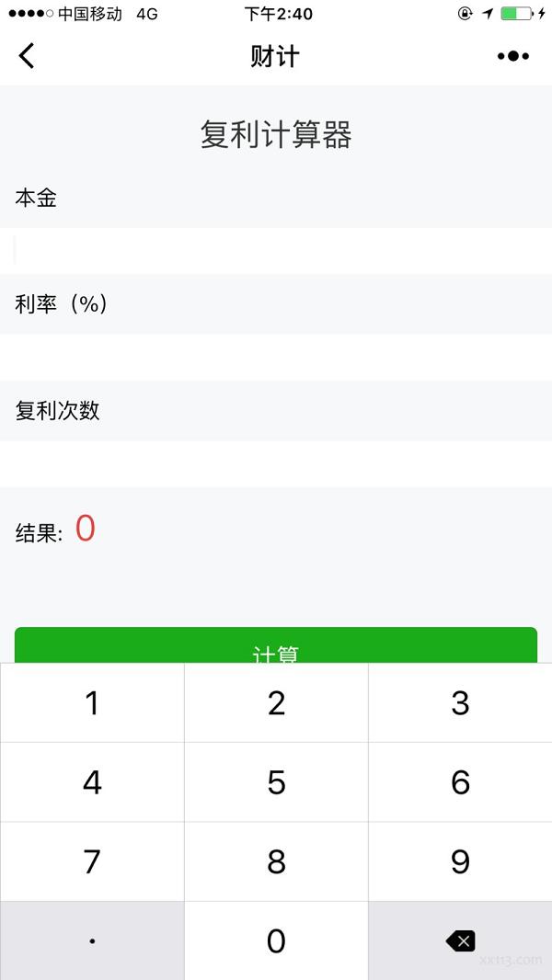
Task: Tap the 财计 page title
Action: click(x=275, y=56)
